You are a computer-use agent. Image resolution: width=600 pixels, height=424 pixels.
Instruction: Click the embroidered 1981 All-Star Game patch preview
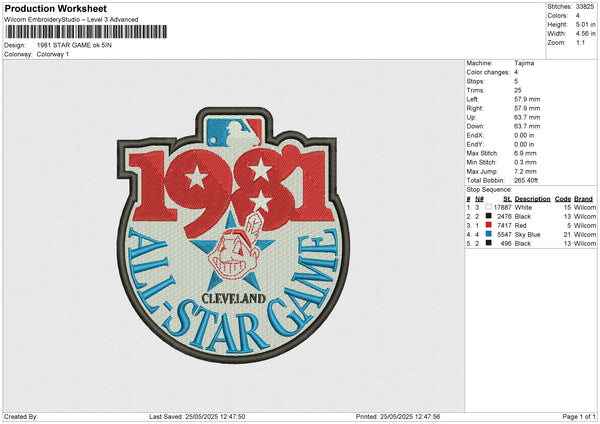tap(233, 235)
